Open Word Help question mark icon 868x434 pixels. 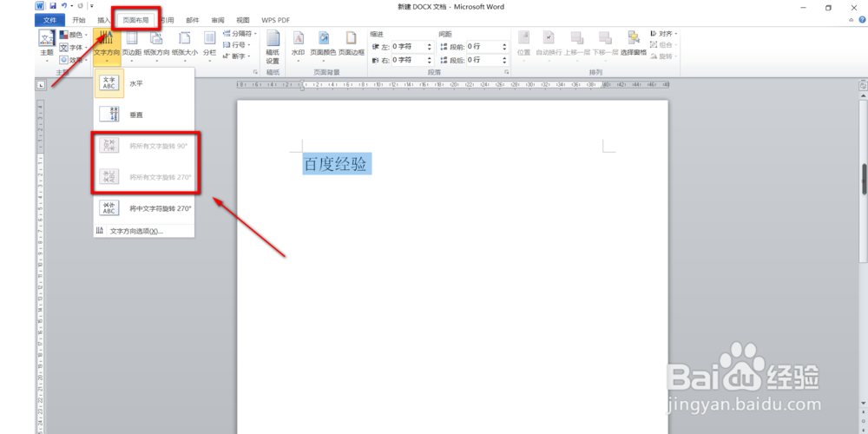tap(861, 20)
